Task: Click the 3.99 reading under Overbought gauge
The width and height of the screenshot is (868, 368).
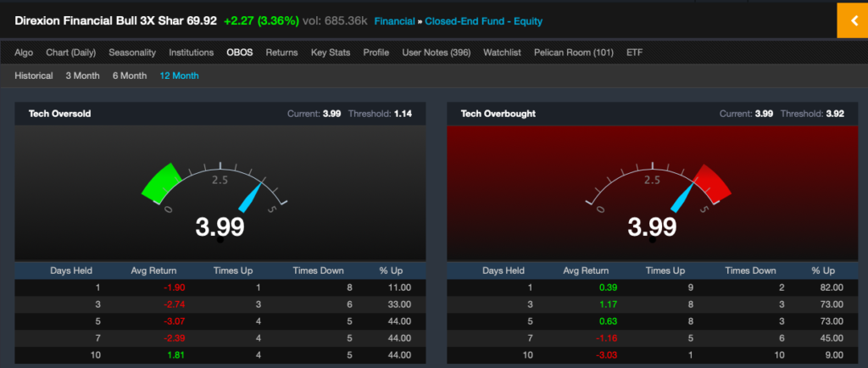Action: click(652, 227)
